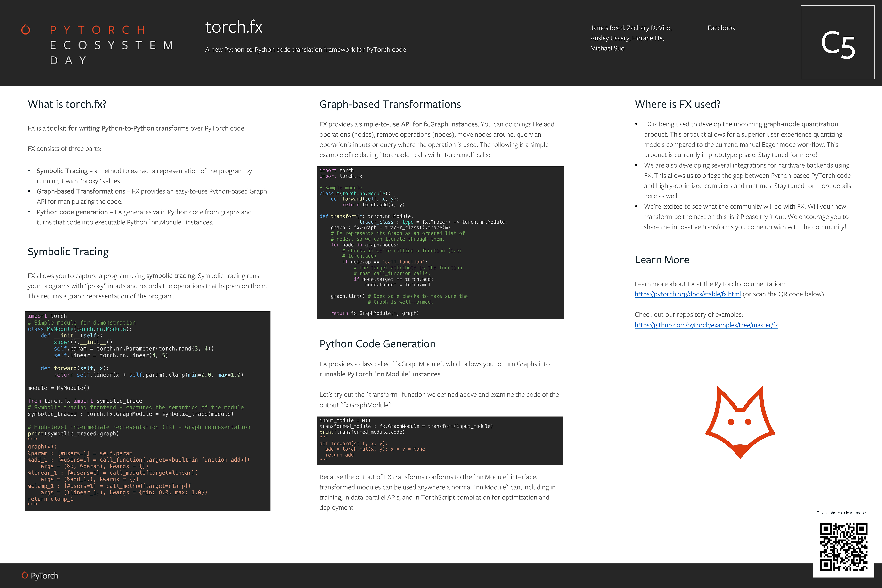Click the symbolic tracing code block
This screenshot has width=882, height=588.
tap(148, 411)
